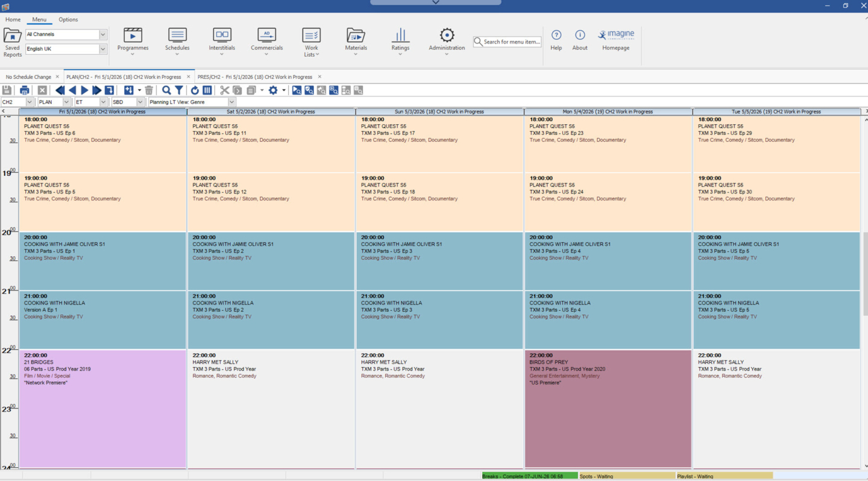Select Saturday 22:00 Harry Met Sally block
Screen dimensions: 868x481
point(271,409)
